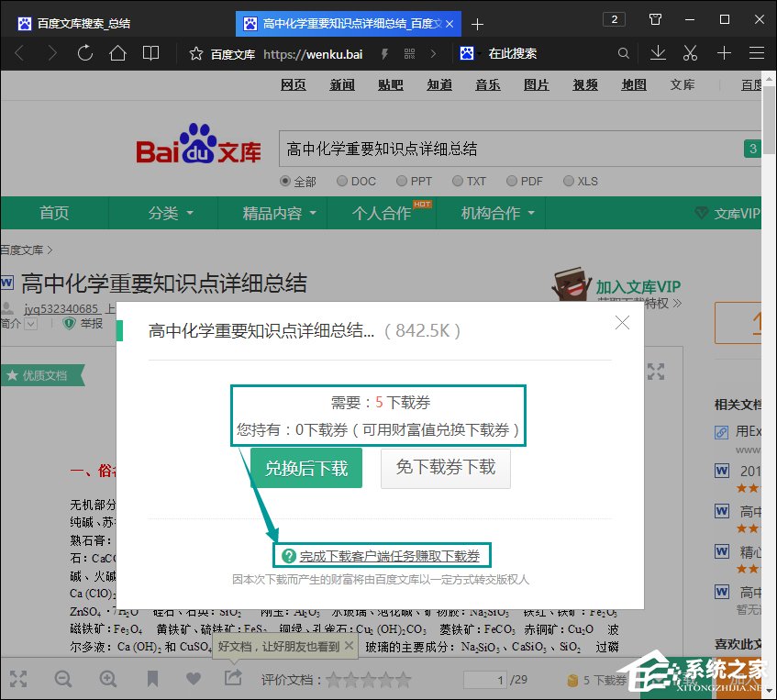
Task: Open the 机构合作 dropdown
Action: click(491, 213)
